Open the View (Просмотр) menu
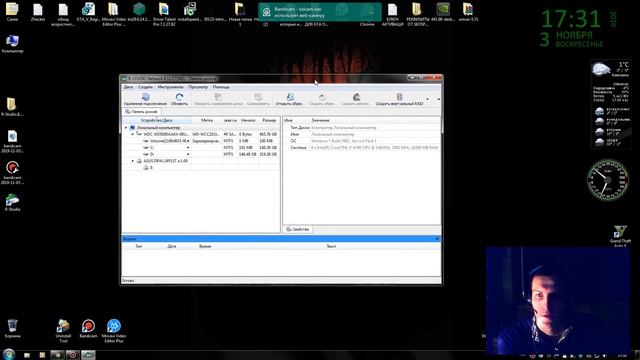640x360 pixels. click(198, 87)
